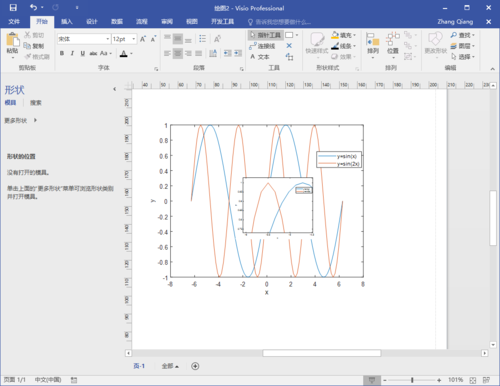Screen dimensions: 500x386
Task: Switch to the Design ribbon tab
Action: pyautogui.click(x=92, y=22)
